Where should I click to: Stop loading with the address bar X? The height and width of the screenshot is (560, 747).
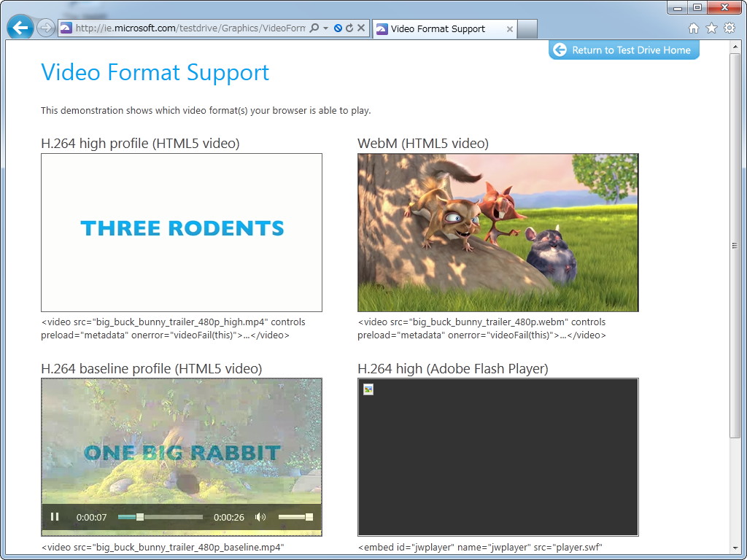(361, 28)
